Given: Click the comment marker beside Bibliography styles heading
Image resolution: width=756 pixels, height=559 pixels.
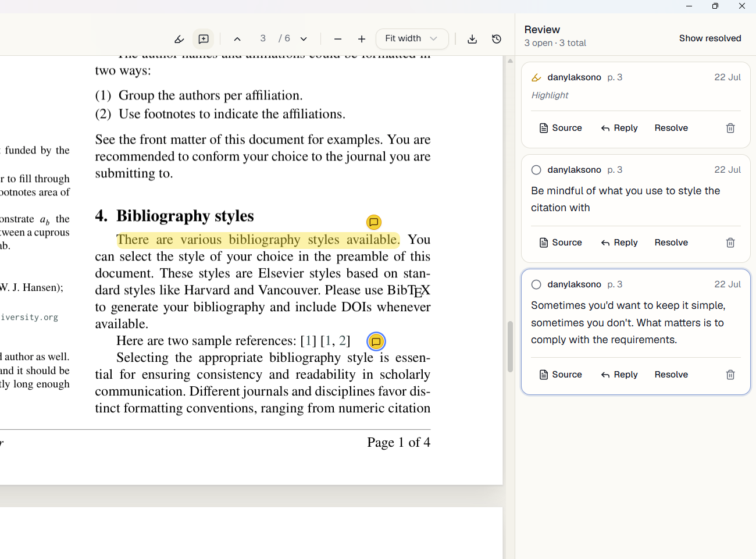Looking at the screenshot, I should pos(374,222).
